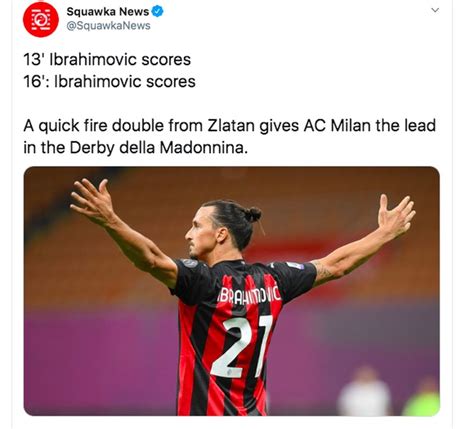
Task: Click the blue verified badge
Action: 157,12
